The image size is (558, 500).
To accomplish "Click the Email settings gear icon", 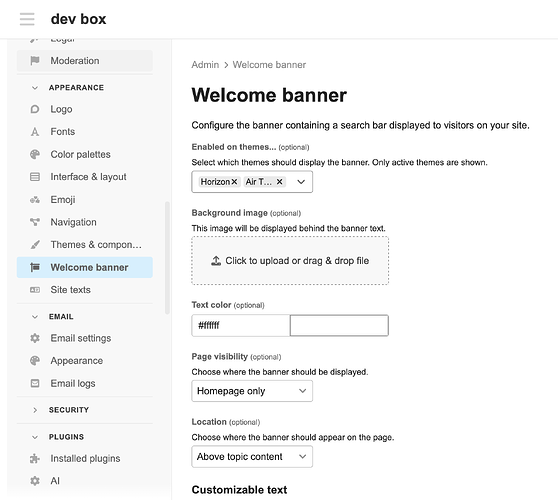I will (35, 338).
